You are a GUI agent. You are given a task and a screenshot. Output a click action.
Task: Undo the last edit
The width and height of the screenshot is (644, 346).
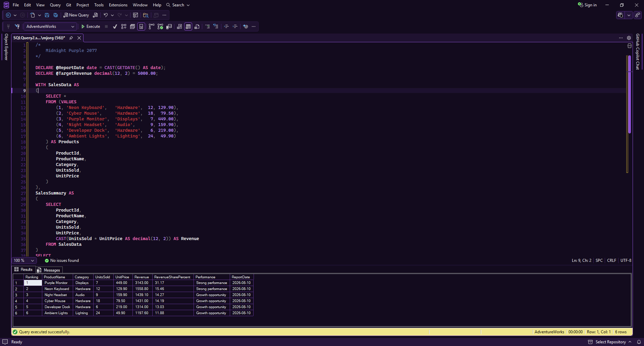[x=106, y=15]
